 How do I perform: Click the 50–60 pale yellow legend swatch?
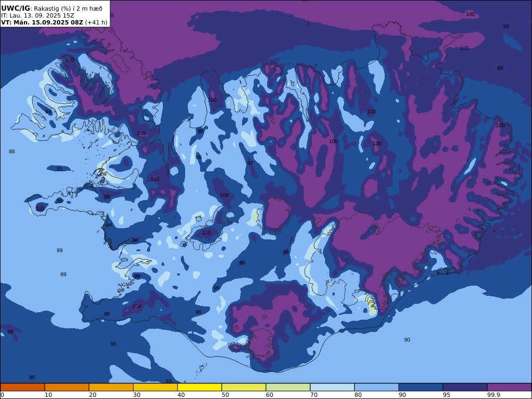click(244, 387)
